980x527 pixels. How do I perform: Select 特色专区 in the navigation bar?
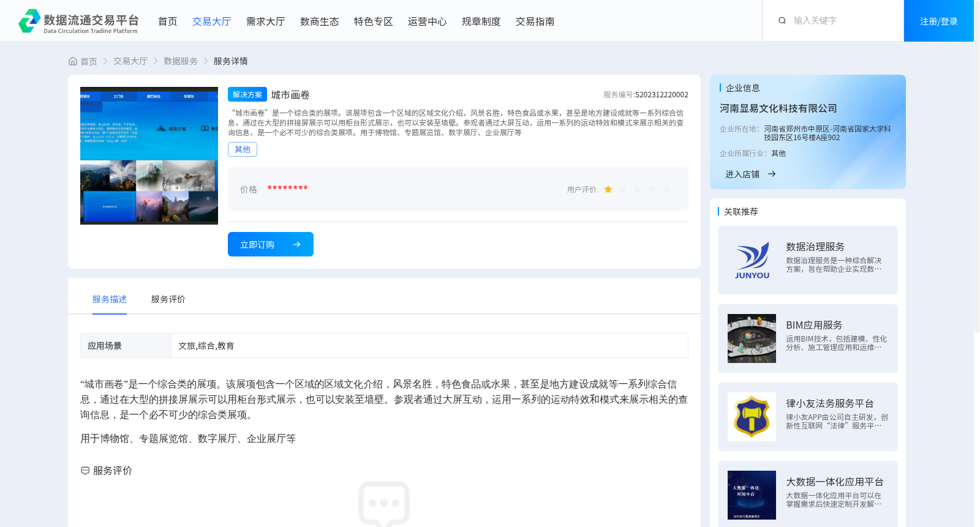click(374, 21)
